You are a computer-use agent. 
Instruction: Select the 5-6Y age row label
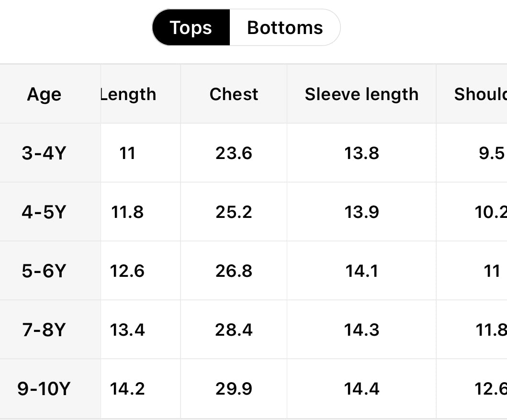click(44, 271)
